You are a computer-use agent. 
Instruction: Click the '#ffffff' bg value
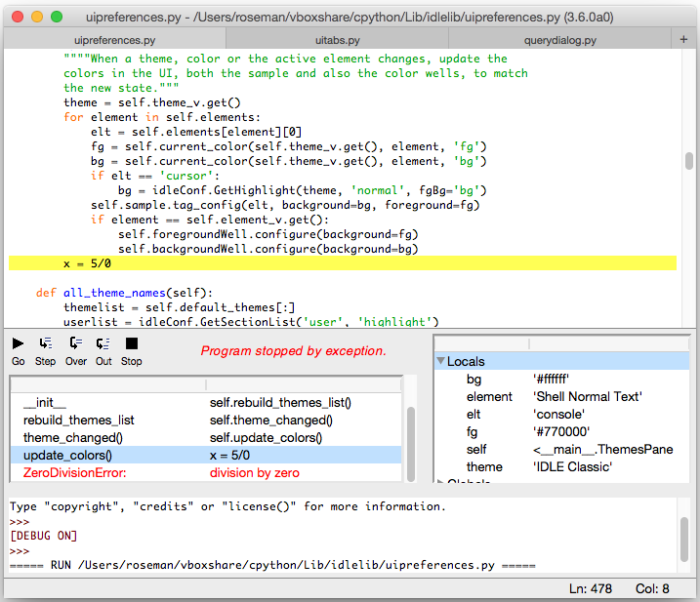point(551,379)
